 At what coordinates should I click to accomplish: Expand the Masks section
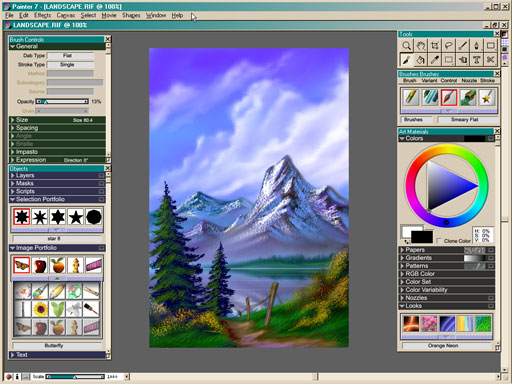[x=13, y=183]
